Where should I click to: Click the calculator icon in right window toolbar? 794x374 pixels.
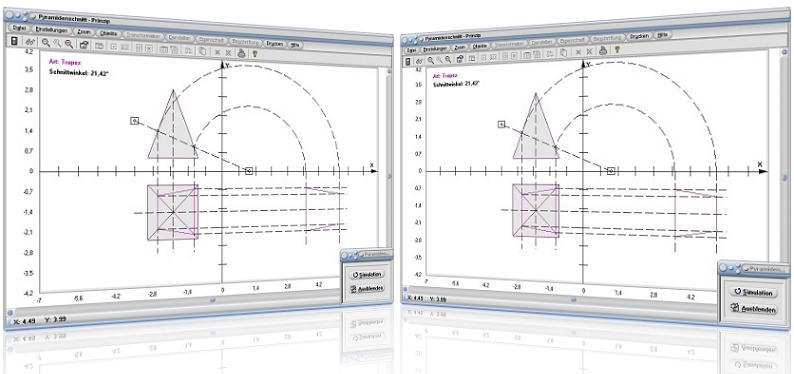409,61
